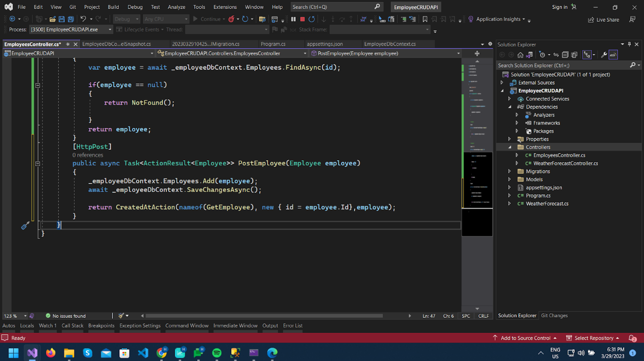Select EmployeesController.cs in Solution Explorer

(559, 155)
